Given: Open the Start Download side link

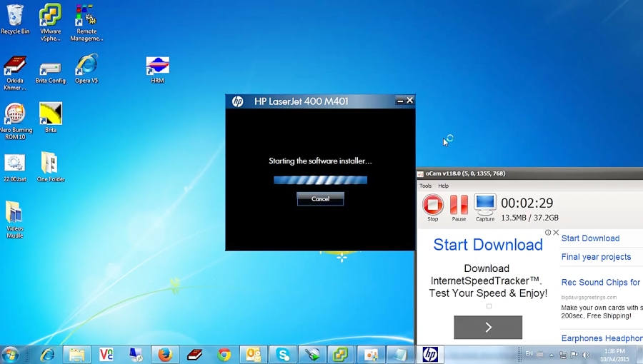Looking at the screenshot, I should point(590,238).
